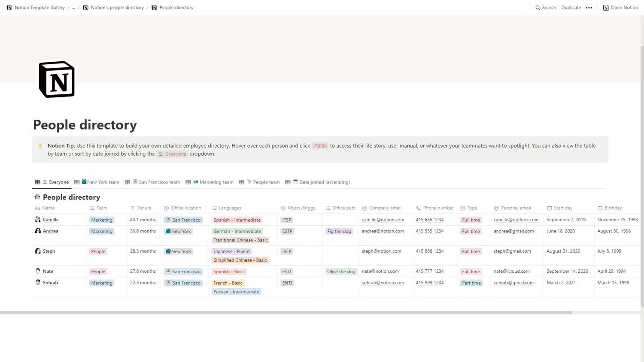Click the Duplicate button
The width and height of the screenshot is (644, 362).
click(x=571, y=8)
